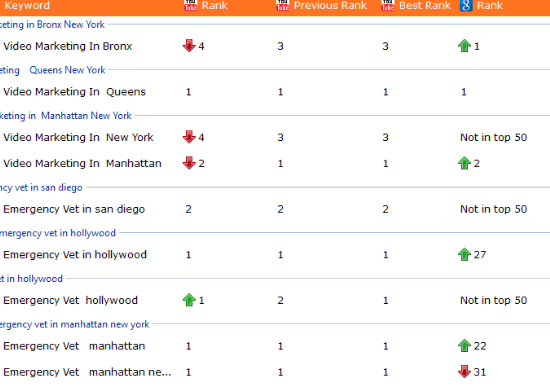550x390 pixels.
Task: Sort by the Best Rank column header
Action: [x=424, y=5]
